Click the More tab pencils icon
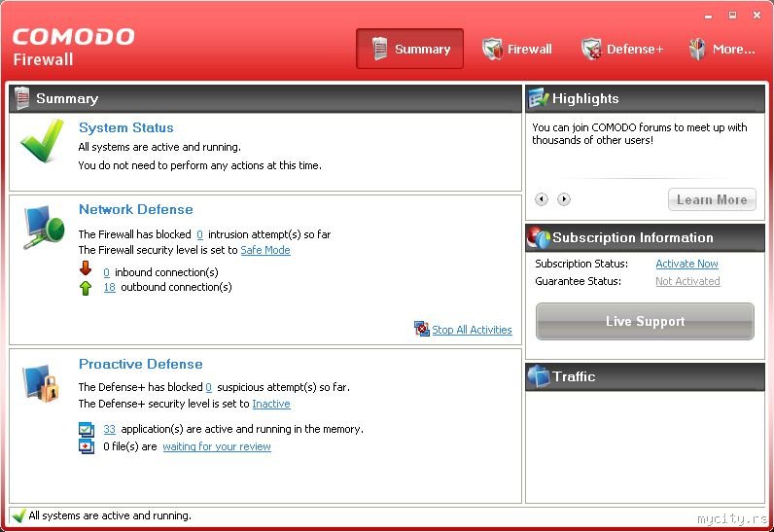Screen dimensions: 774x532 point(697,49)
